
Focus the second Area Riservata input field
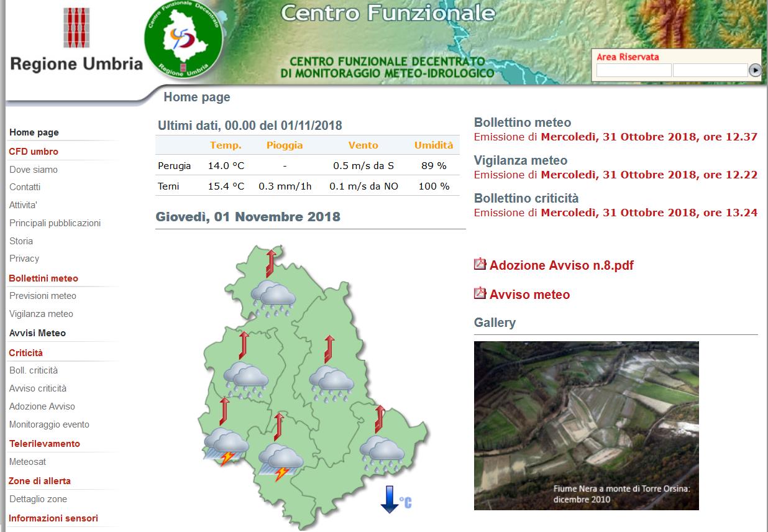point(710,70)
